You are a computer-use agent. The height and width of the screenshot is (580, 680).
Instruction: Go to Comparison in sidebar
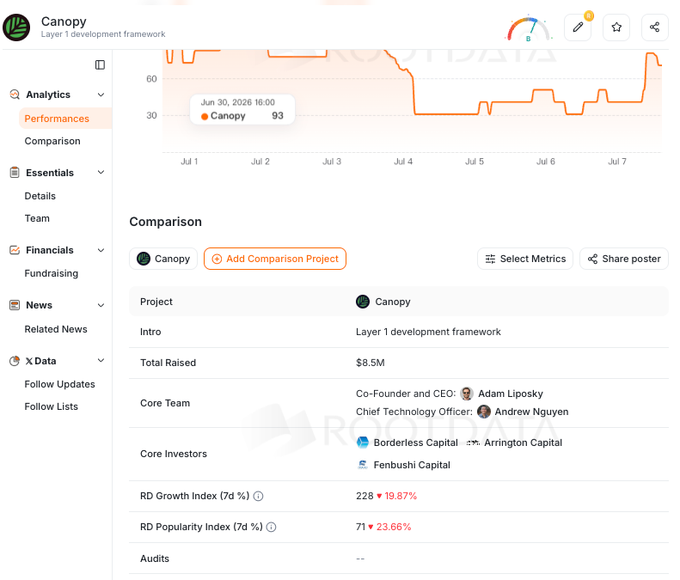coord(52,141)
